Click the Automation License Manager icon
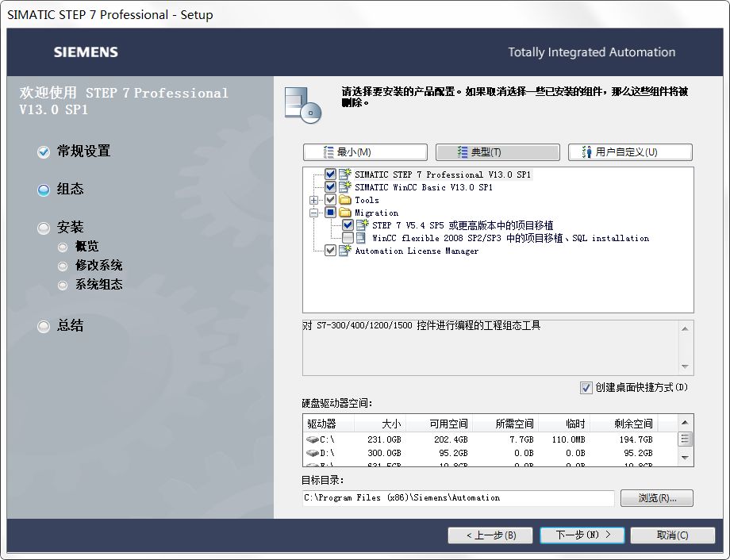 344,251
